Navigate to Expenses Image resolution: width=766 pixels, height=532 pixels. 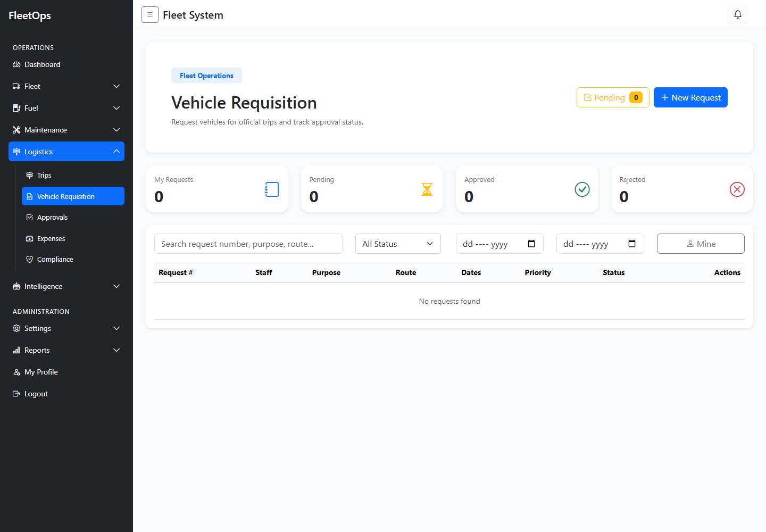(x=73, y=238)
